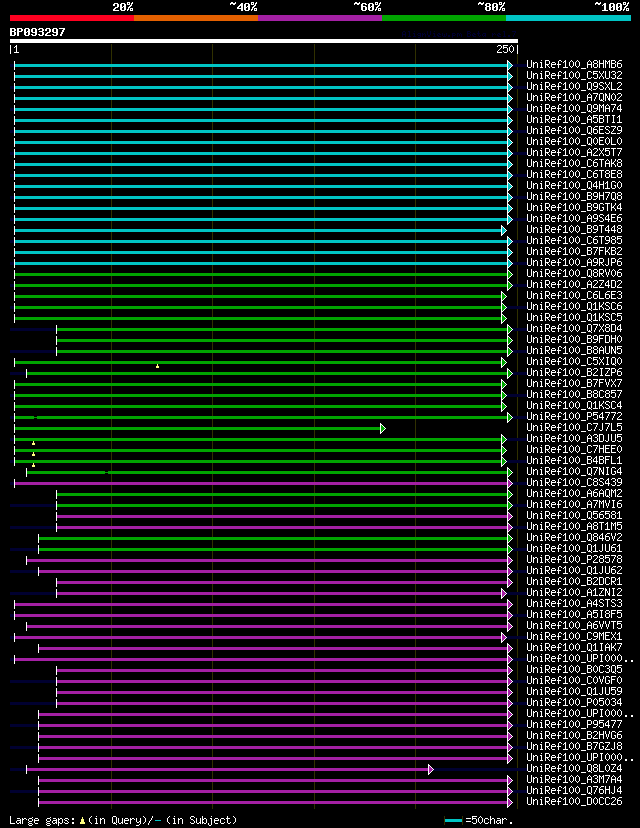Select the UniRef100_A2Z4D2 label
This screenshot has width=640, height=828.
click(574, 285)
